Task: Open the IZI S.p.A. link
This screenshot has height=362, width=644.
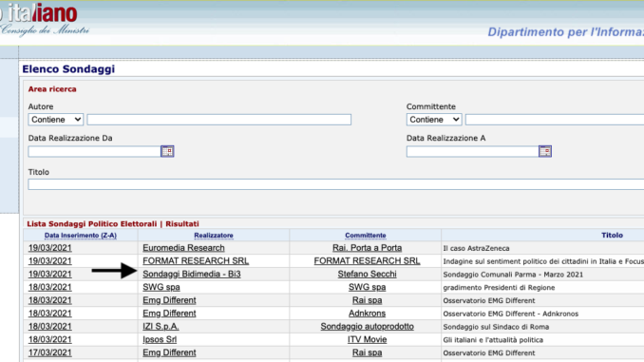Action: [161, 326]
